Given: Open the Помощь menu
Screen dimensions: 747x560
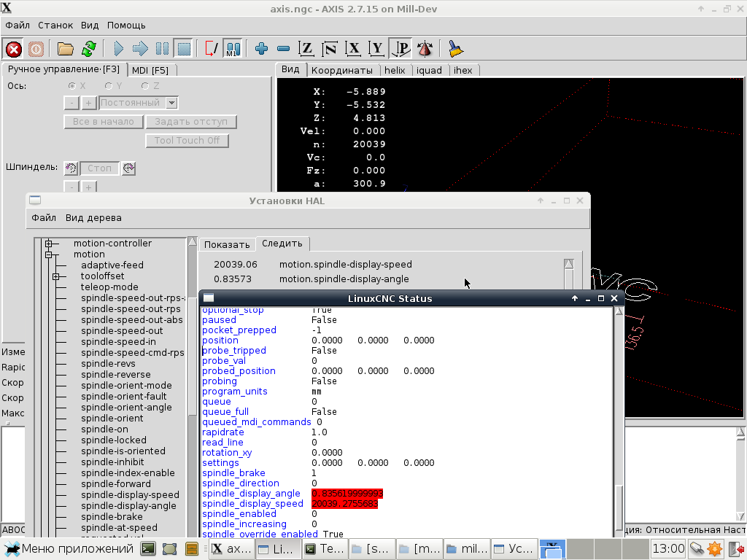Looking at the screenshot, I should click(126, 26).
